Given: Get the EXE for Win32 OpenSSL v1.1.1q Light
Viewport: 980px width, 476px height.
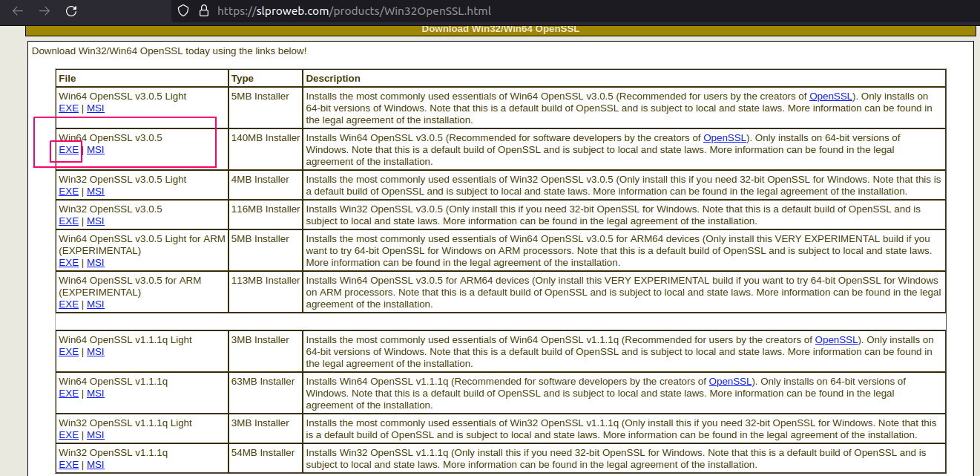Looking at the screenshot, I should [68, 435].
